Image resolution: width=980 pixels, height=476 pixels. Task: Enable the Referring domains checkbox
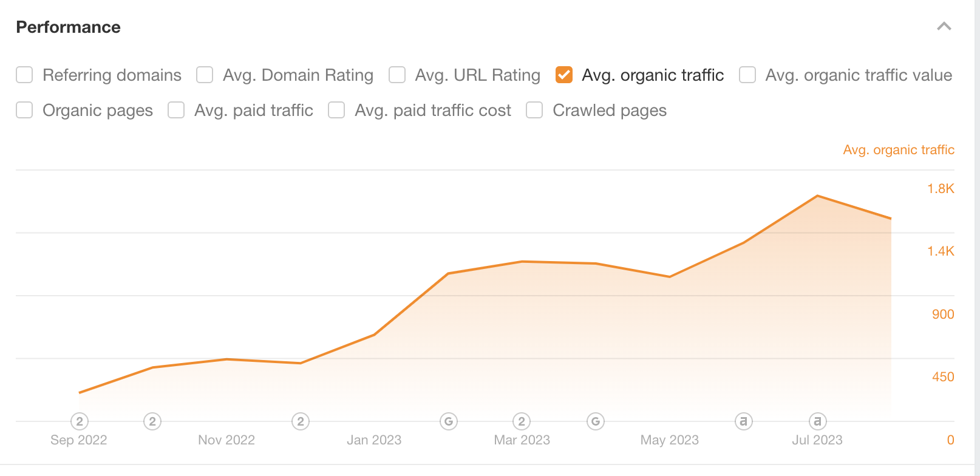click(x=24, y=75)
